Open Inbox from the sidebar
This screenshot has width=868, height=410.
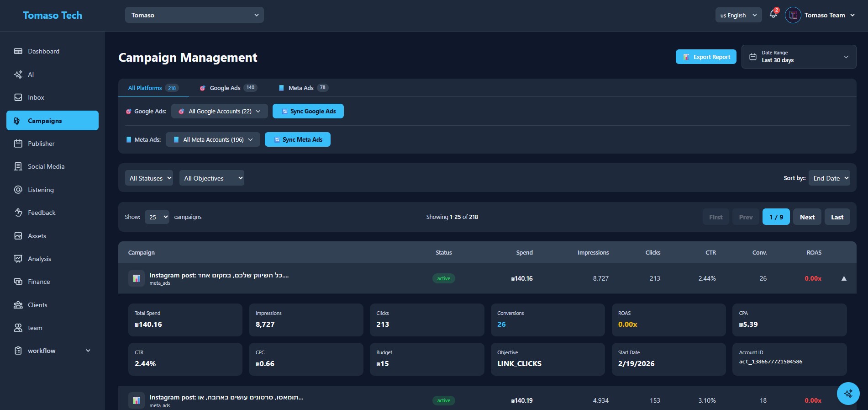tap(36, 97)
